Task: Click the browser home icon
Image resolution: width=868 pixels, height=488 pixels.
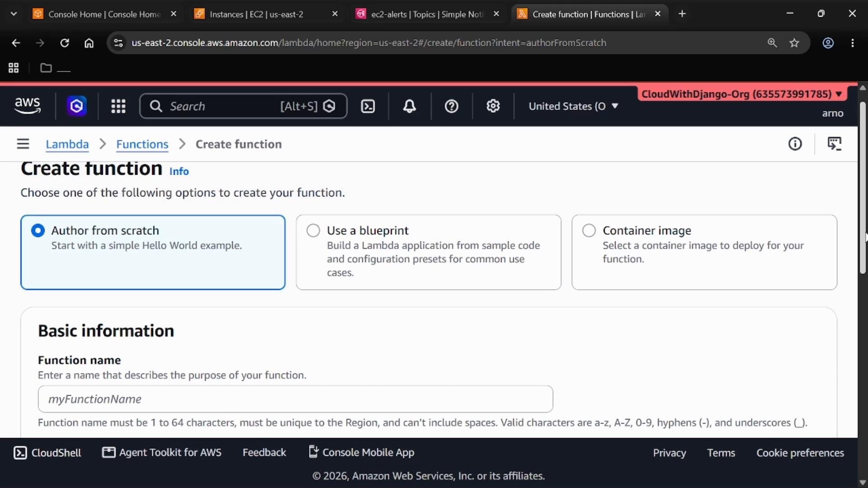Action: click(89, 43)
